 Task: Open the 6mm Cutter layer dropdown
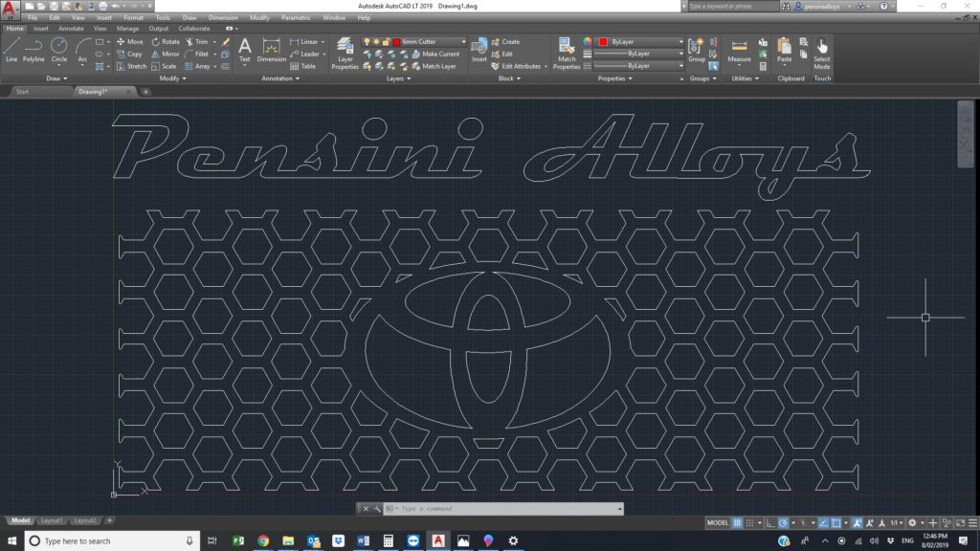463,42
